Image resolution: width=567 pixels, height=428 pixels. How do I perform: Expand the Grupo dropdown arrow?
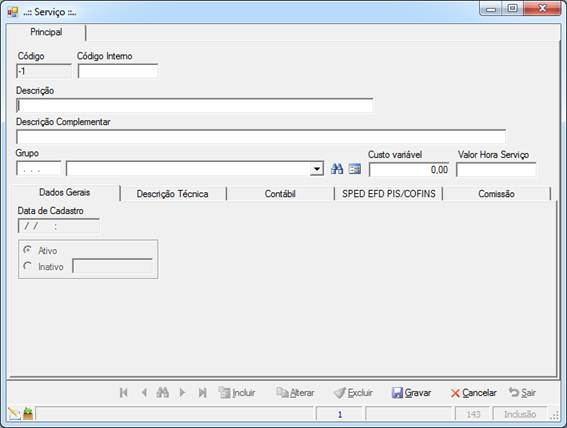point(317,169)
